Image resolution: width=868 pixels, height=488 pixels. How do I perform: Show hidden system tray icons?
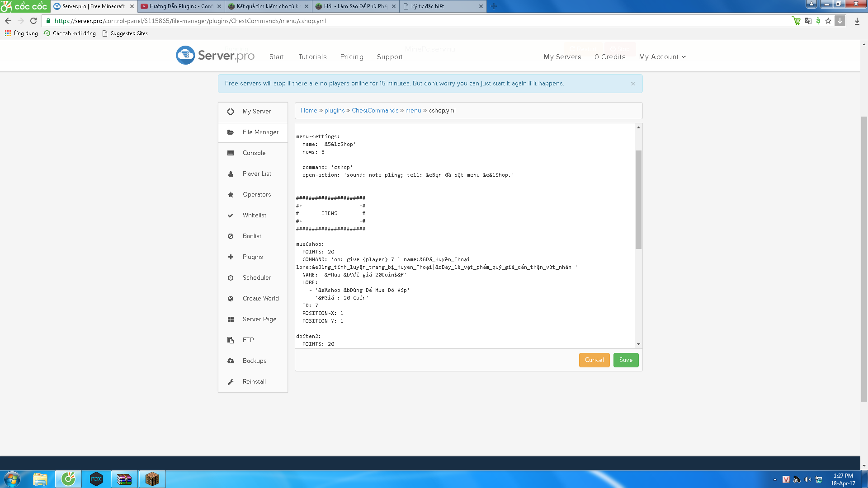click(x=775, y=479)
